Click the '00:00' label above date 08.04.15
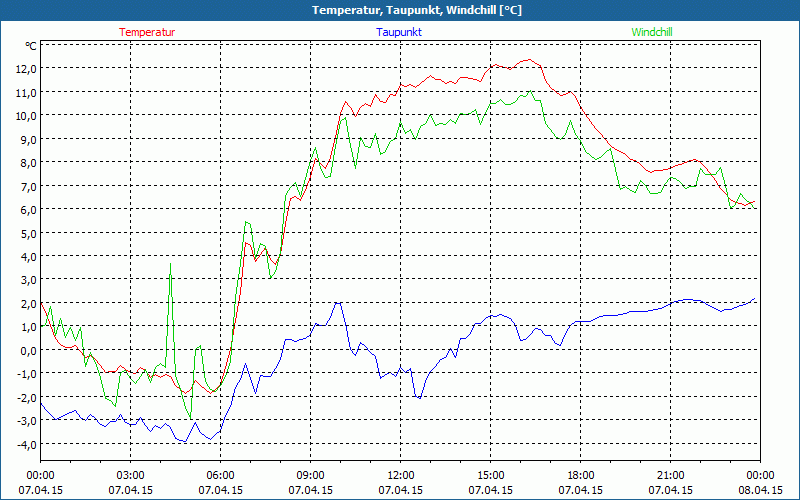 (x=760, y=476)
